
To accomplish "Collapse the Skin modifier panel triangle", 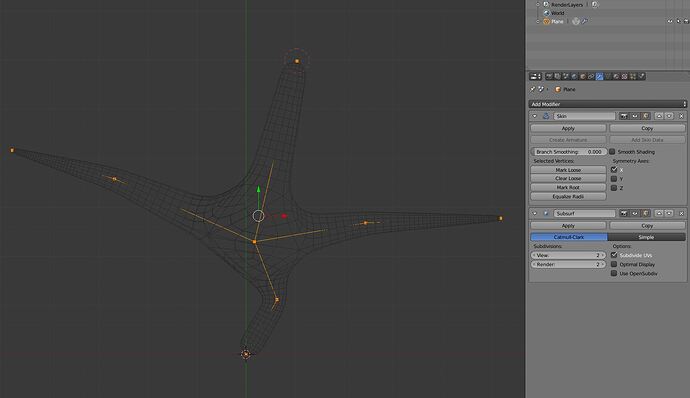I will click(x=535, y=116).
